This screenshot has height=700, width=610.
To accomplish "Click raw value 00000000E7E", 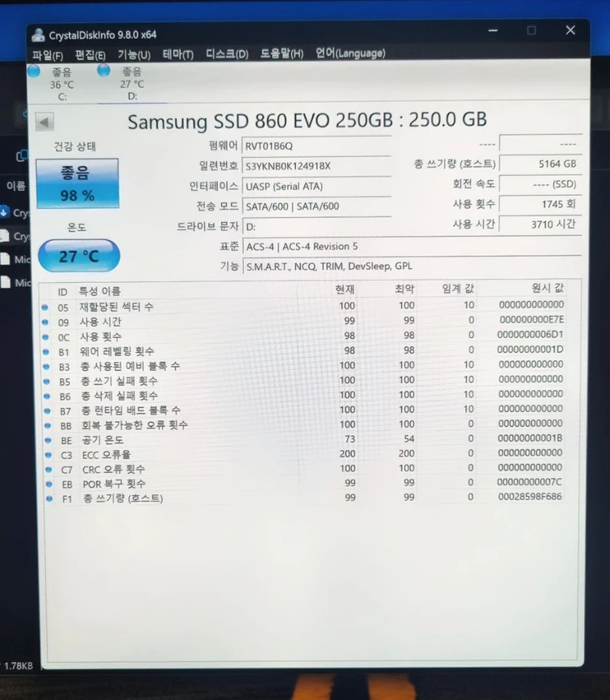I will pos(531,320).
